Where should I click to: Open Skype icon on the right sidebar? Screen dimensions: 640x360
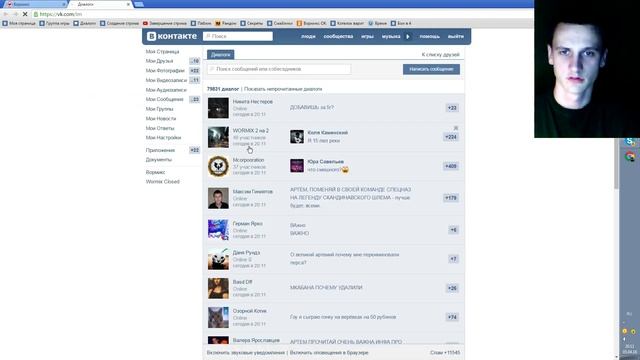click(x=630, y=142)
